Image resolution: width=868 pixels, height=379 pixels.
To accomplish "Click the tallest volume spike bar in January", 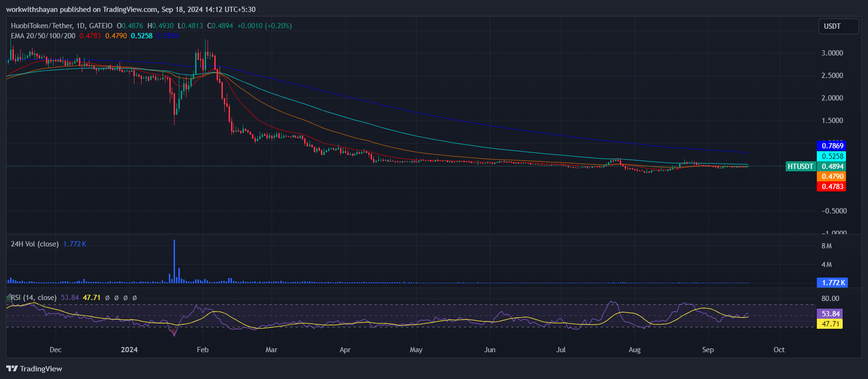I will click(174, 261).
